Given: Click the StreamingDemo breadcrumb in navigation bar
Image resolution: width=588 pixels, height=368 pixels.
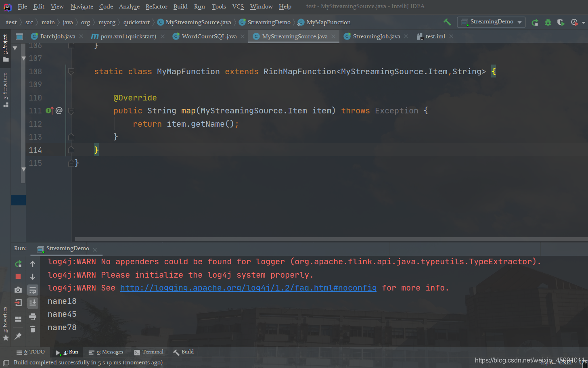Looking at the screenshot, I should click(x=265, y=22).
